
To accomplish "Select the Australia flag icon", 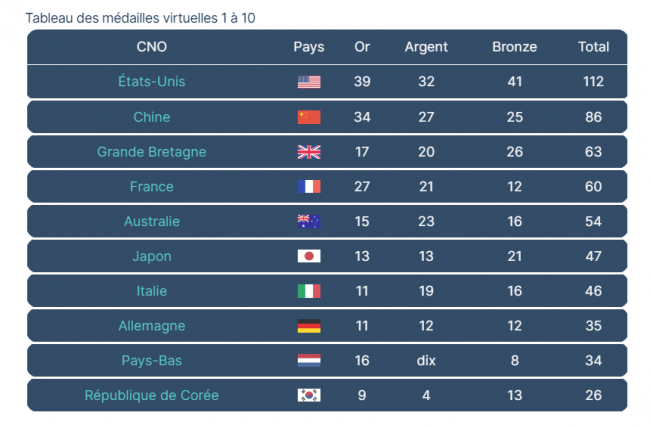I will 309,221.
